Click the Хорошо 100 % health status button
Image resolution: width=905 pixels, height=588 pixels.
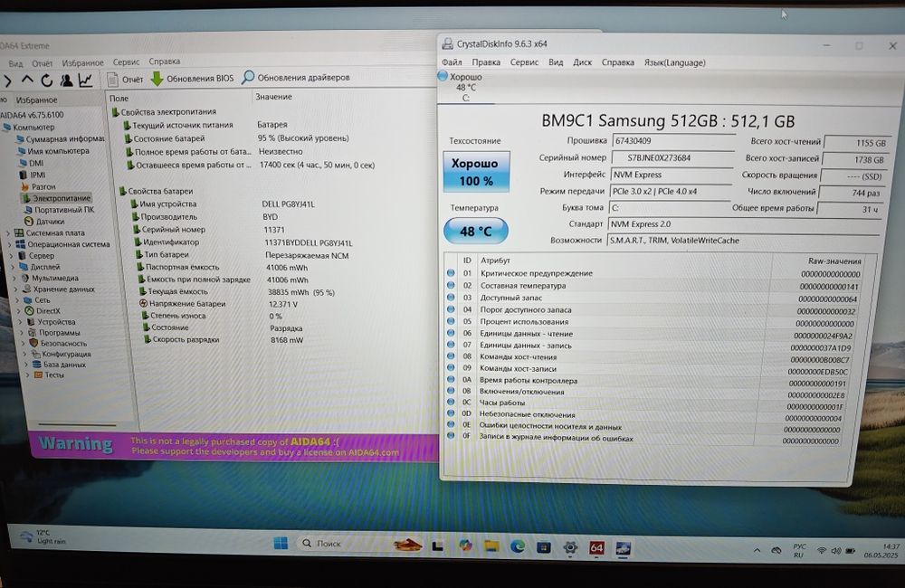click(x=476, y=171)
